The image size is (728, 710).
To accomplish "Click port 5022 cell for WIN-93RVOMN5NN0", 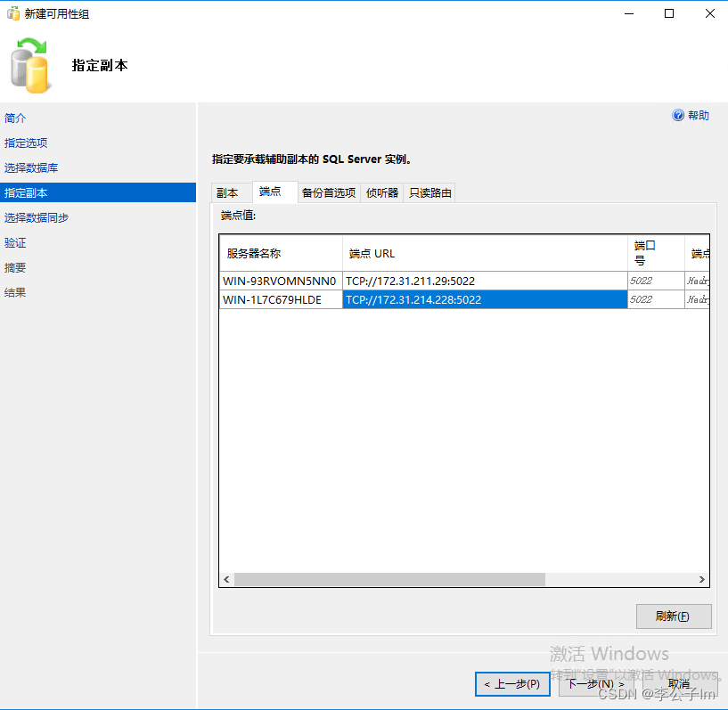I will [x=656, y=281].
